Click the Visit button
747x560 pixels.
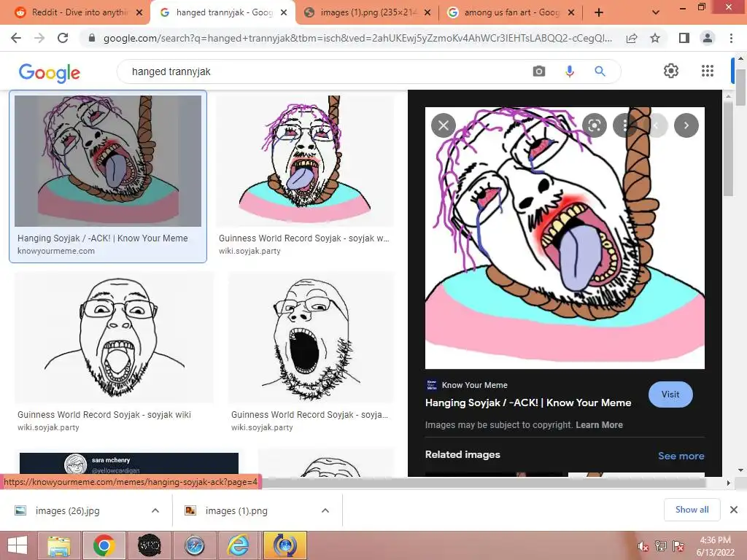pyautogui.click(x=670, y=394)
